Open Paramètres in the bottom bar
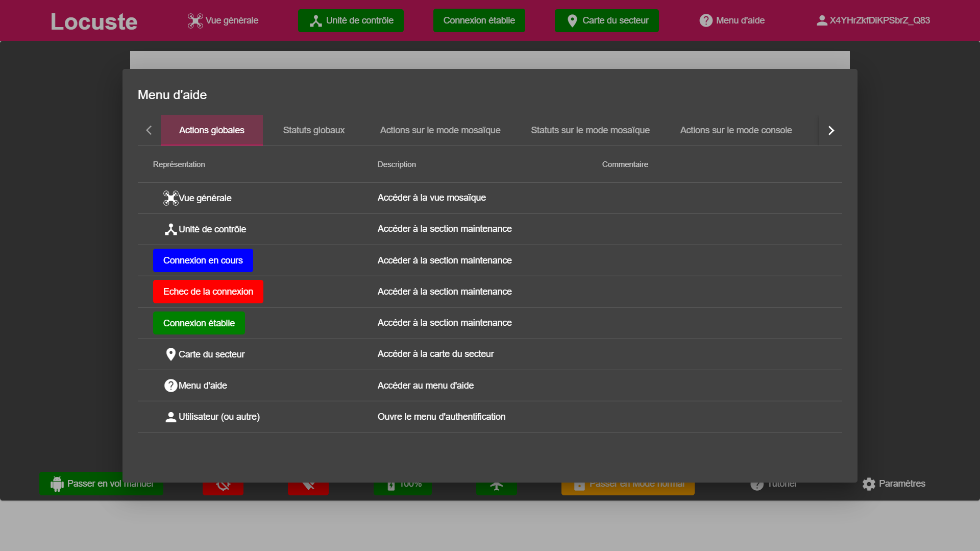Screen dimensions: 980x551 [894, 484]
